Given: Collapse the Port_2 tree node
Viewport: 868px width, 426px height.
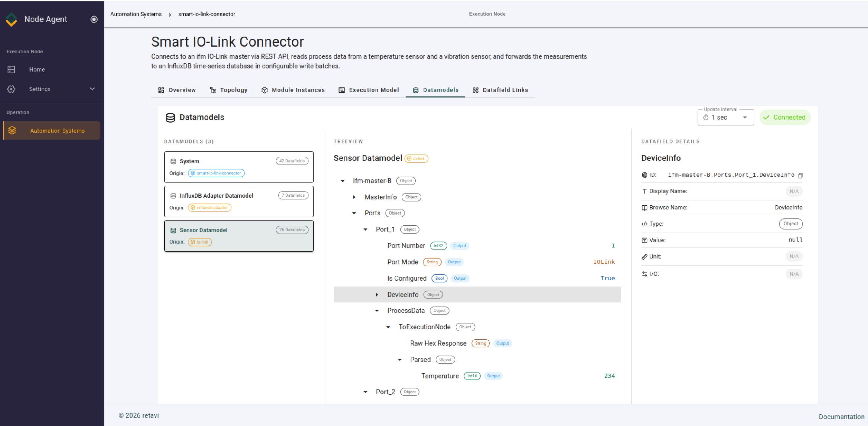Looking at the screenshot, I should click(365, 392).
